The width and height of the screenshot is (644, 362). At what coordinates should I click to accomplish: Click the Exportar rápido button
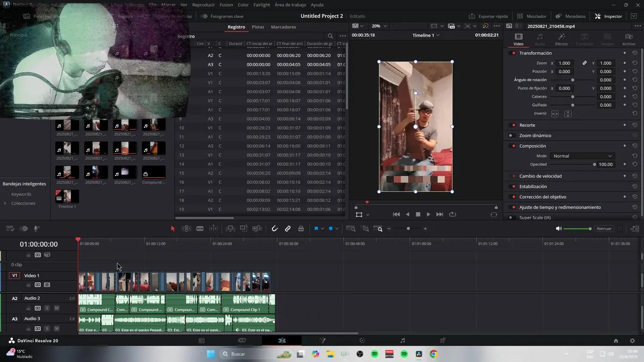click(488, 16)
